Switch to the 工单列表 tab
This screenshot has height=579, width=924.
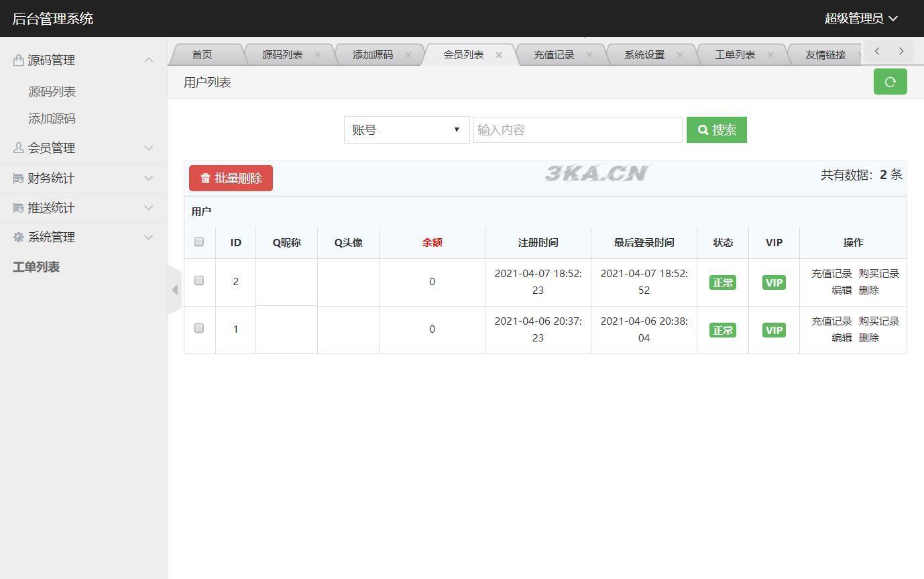pyautogui.click(x=735, y=55)
